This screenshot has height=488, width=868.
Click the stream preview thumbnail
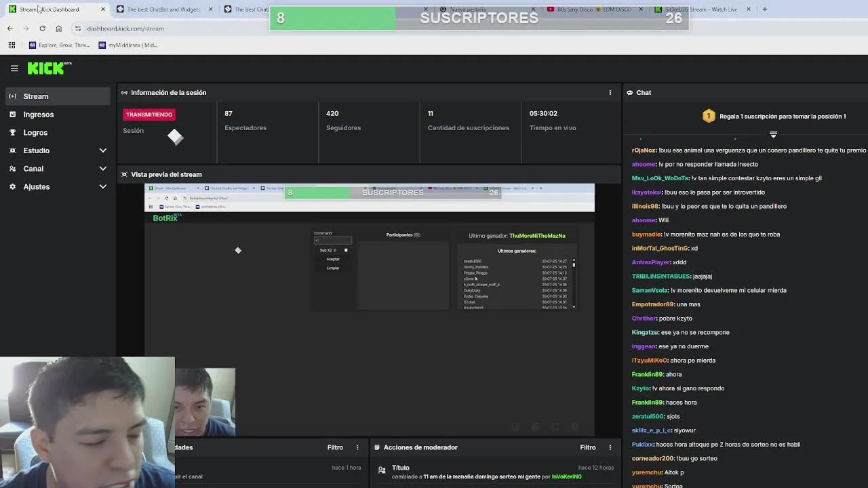point(370,309)
